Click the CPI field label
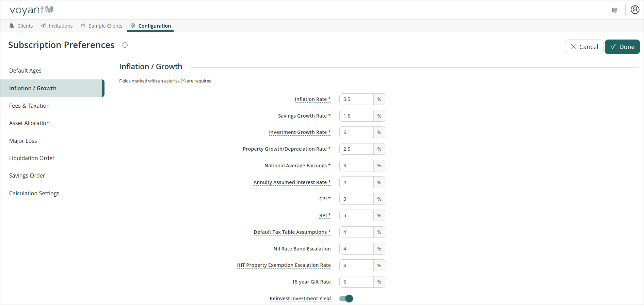Image resolution: width=644 pixels, height=305 pixels. [x=325, y=199]
